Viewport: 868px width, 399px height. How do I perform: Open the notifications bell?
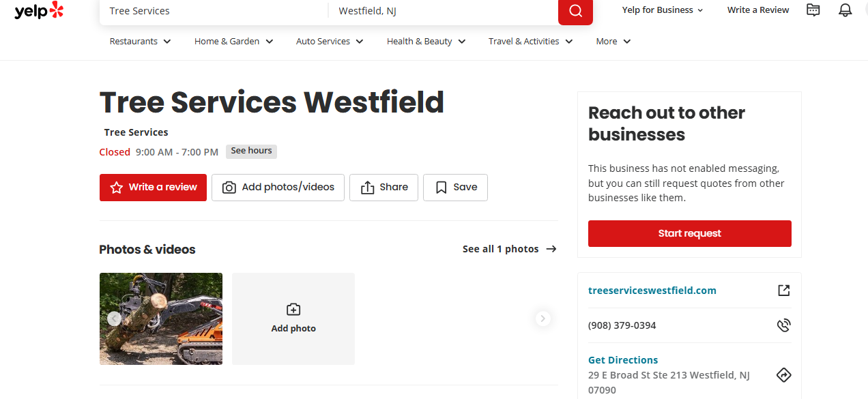(845, 10)
